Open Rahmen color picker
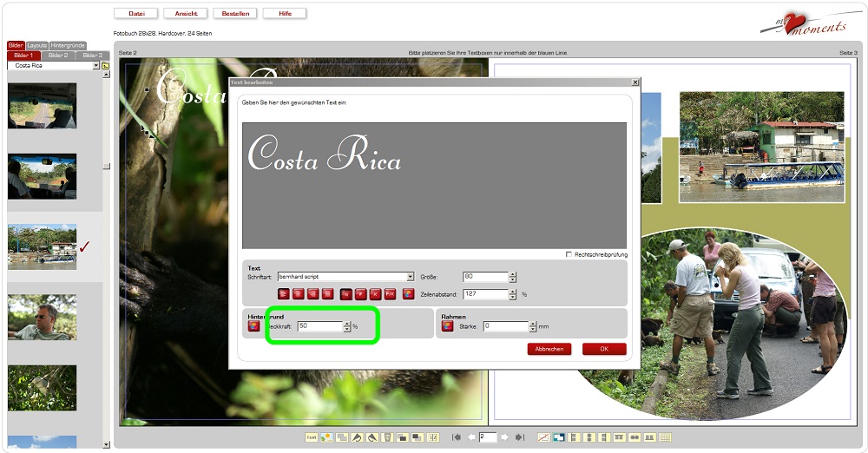The height and width of the screenshot is (453, 868). coord(447,326)
